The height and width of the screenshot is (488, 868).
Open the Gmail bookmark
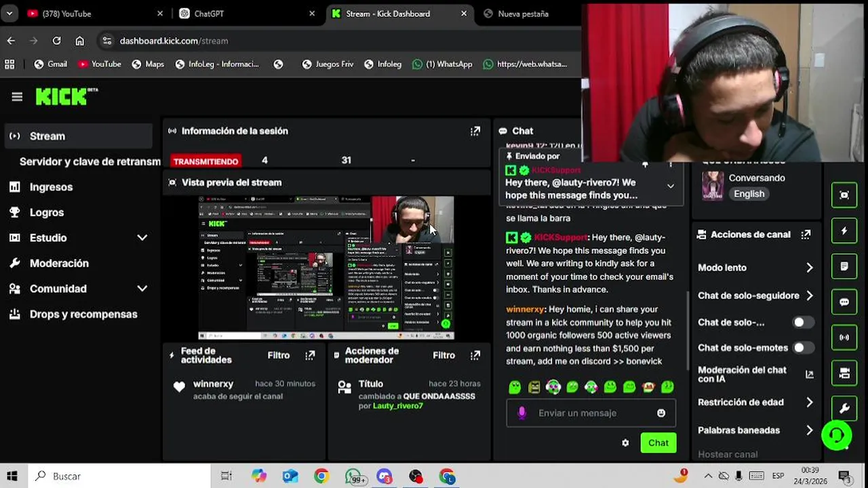click(x=50, y=64)
